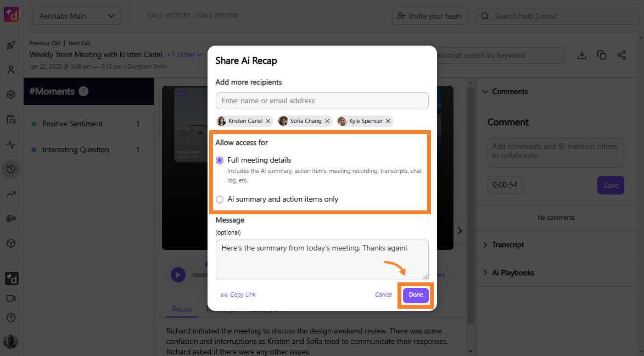Screen dimensions: 644x356
Task: Click Invite your team button
Action: [x=429, y=16]
